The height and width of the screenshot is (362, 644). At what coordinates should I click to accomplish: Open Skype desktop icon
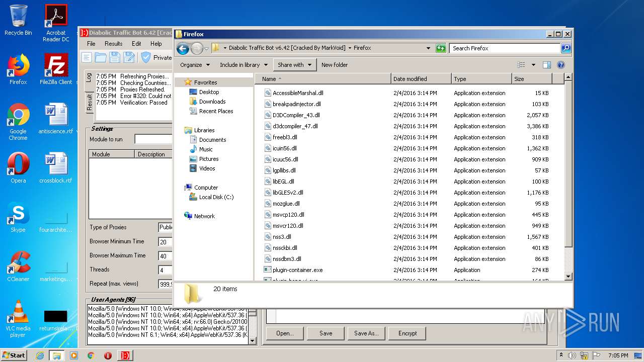pyautogui.click(x=18, y=217)
